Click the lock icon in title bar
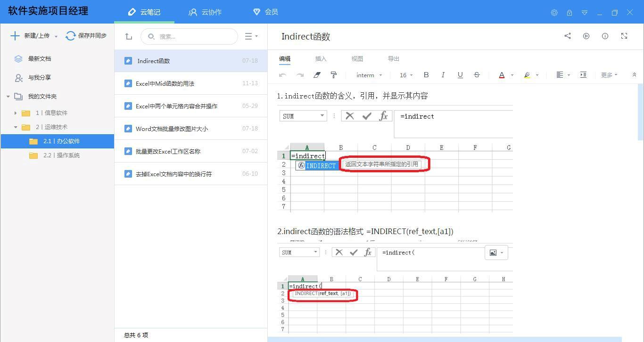644x342 pixels. (x=570, y=13)
